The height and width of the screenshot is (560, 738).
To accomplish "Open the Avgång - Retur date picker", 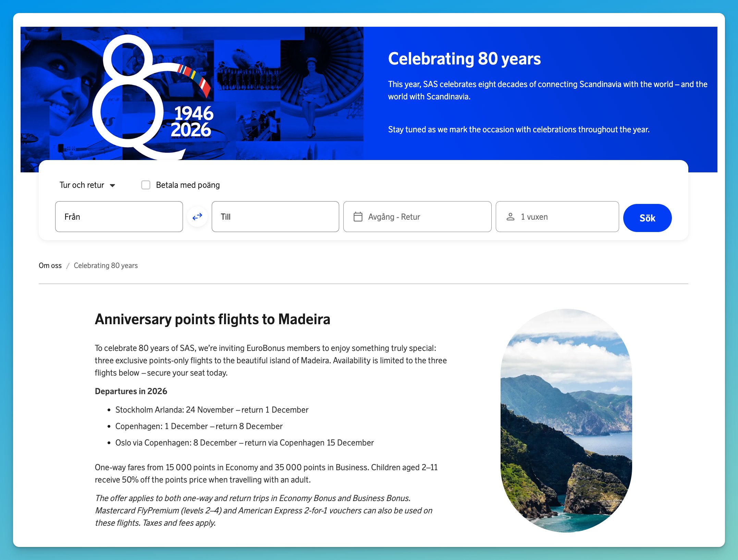I will click(x=417, y=217).
